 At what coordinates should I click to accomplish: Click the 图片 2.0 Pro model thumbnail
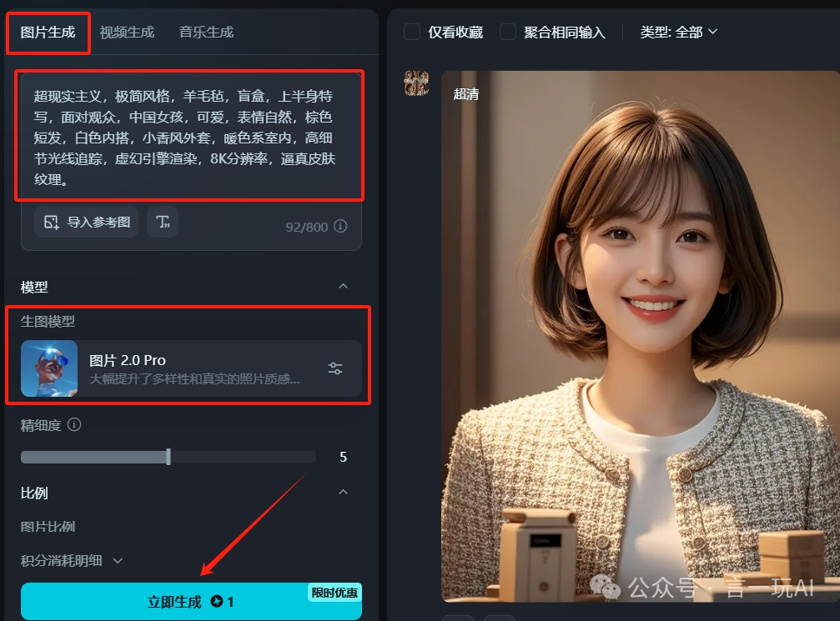pyautogui.click(x=49, y=368)
